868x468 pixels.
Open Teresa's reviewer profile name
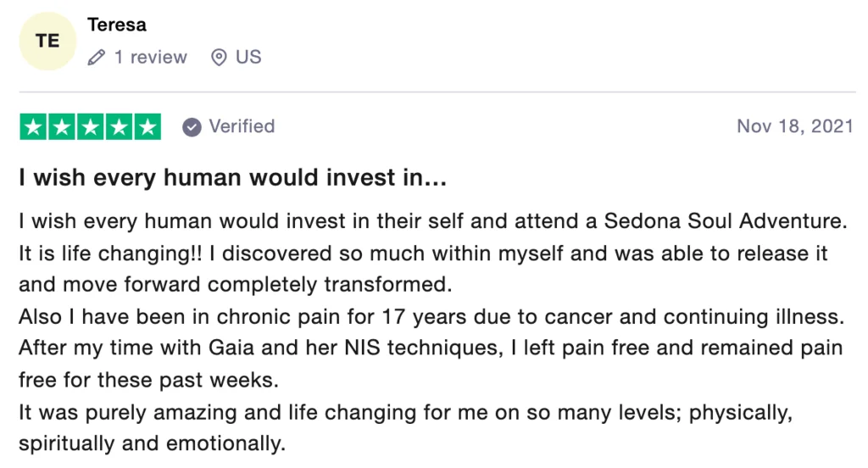pyautogui.click(x=117, y=25)
